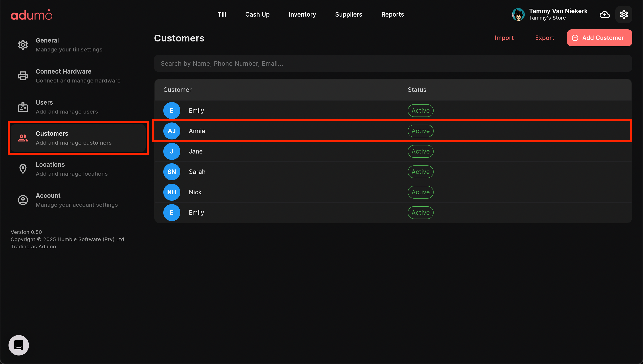Click the Export link

tap(545, 38)
